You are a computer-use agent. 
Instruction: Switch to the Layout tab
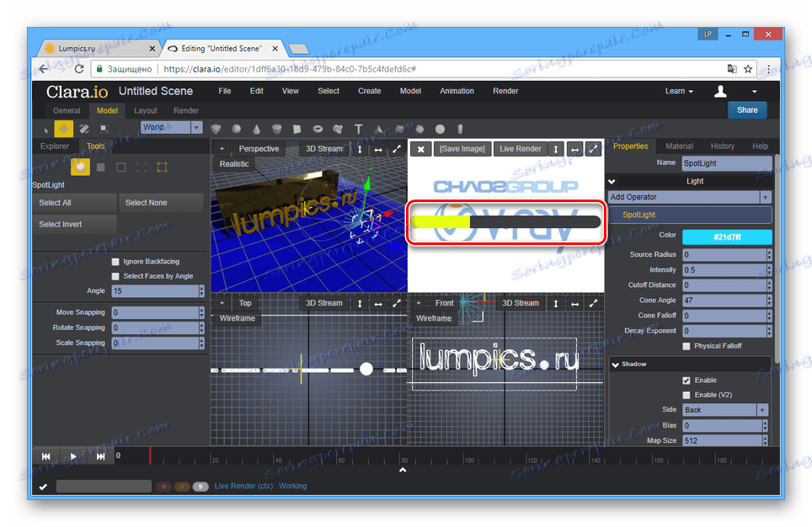[146, 111]
